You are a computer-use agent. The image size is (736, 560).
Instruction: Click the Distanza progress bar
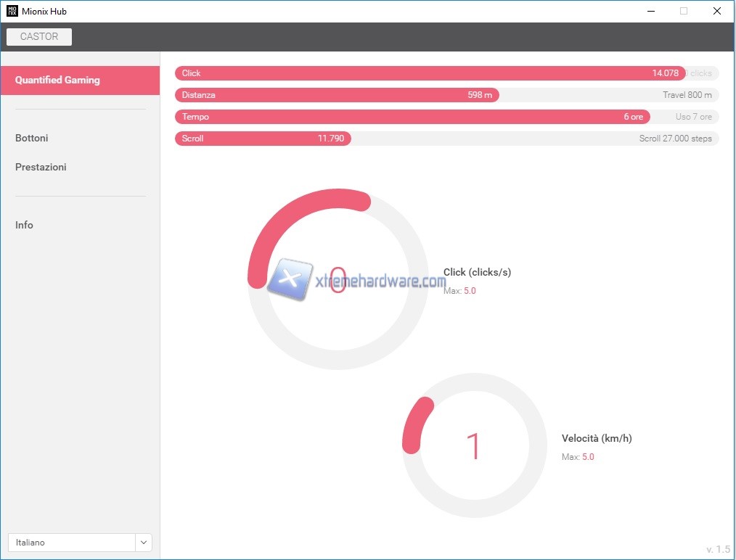(336, 95)
